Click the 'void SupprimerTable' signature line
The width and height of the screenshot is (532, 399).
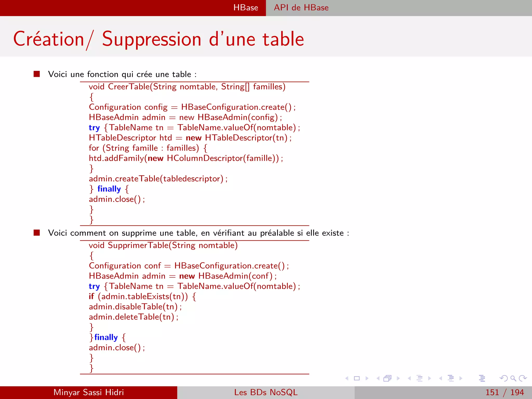pyautogui.click(x=163, y=245)
